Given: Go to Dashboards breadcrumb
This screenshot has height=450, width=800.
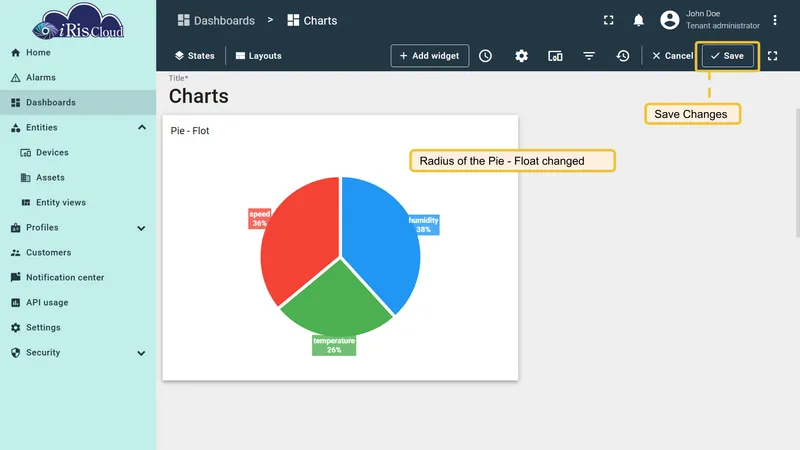Looking at the screenshot, I should tap(216, 20).
